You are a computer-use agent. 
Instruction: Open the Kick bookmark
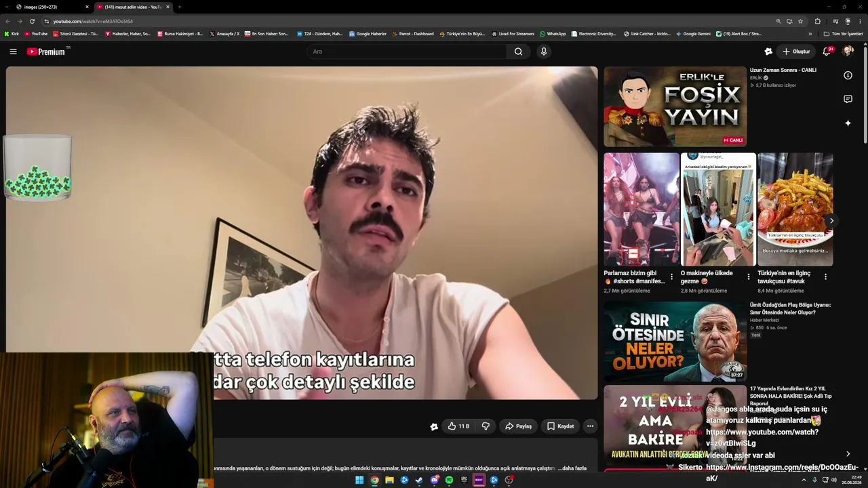[12, 34]
